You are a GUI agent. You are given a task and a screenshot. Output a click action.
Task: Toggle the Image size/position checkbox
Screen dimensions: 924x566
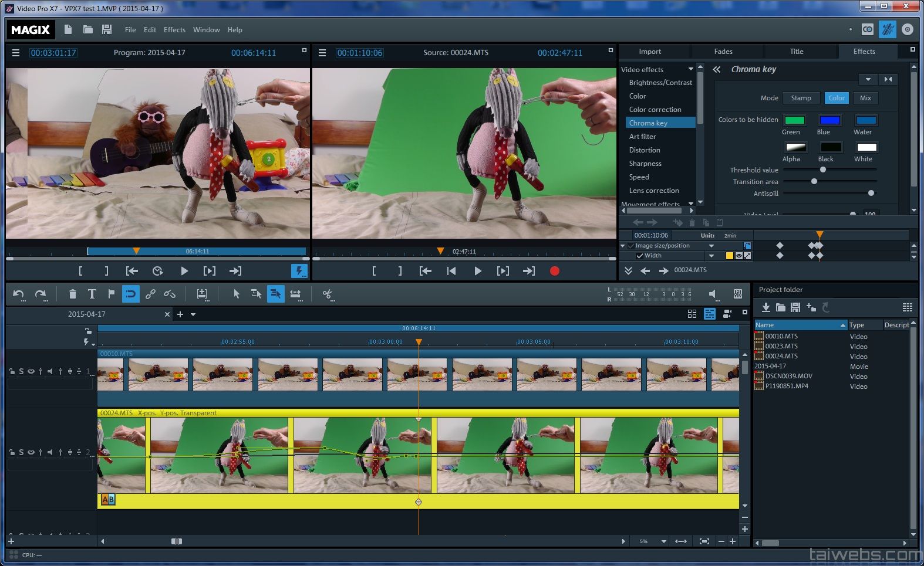coord(631,246)
